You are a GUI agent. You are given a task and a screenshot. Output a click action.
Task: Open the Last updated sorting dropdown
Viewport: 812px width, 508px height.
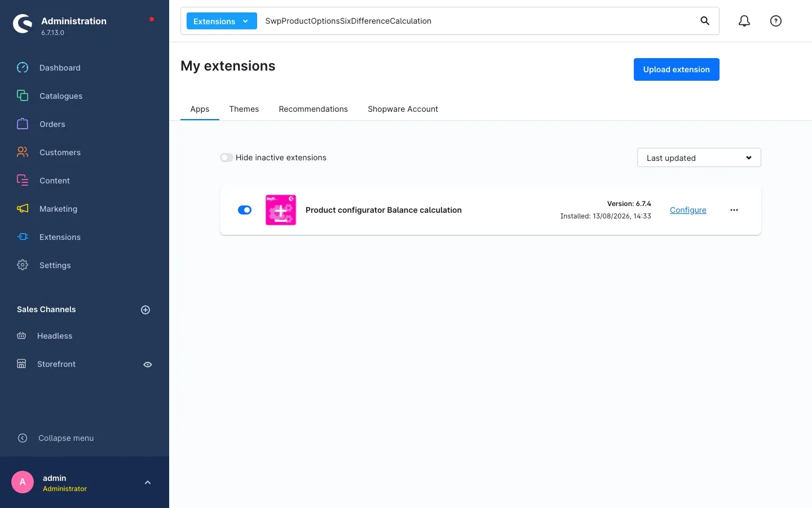click(699, 157)
